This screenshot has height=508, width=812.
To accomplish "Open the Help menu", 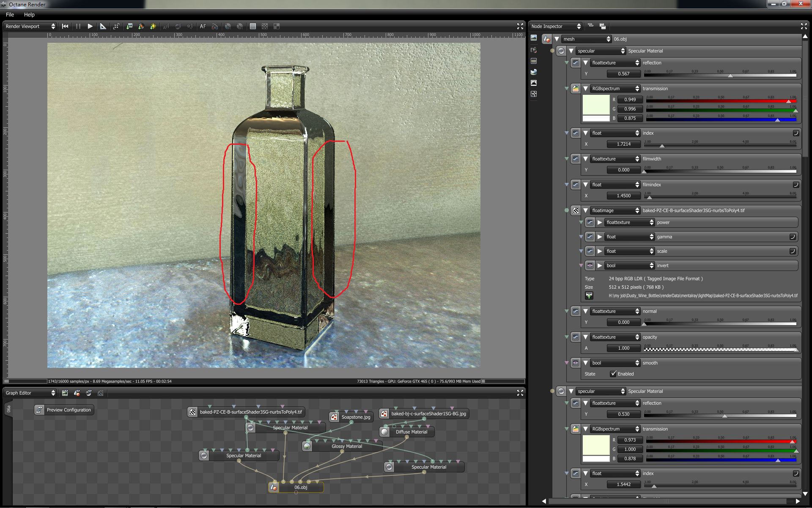I will tap(29, 14).
